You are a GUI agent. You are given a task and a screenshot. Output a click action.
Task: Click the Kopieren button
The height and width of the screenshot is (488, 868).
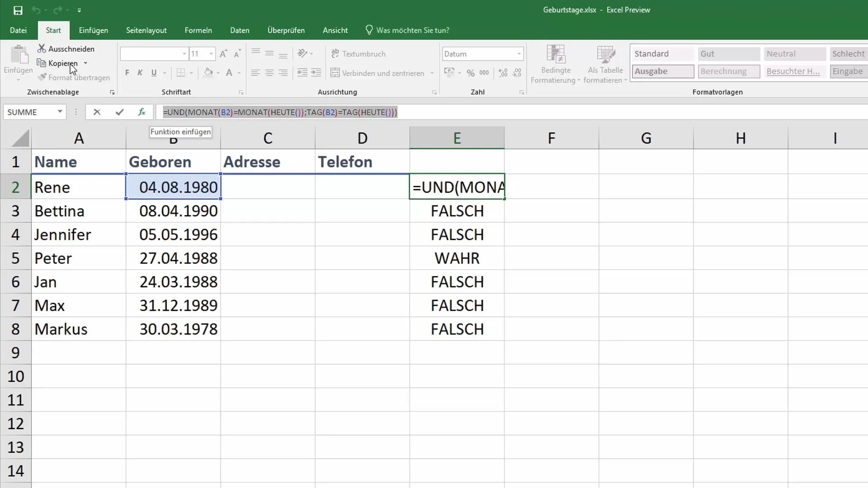coord(58,63)
